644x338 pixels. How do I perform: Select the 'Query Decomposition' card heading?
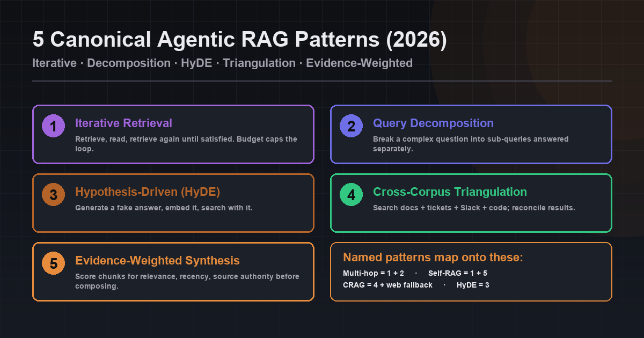[433, 123]
